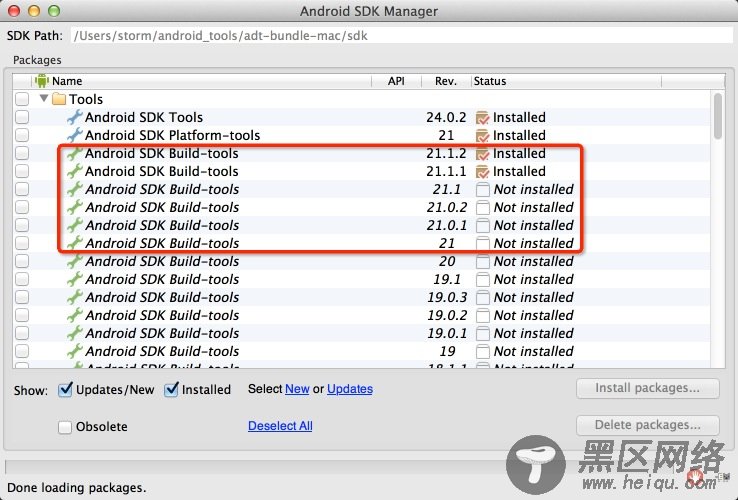Check the Build-tools 21.1.2 row checkbox
The height and width of the screenshot is (500, 738).
22,153
